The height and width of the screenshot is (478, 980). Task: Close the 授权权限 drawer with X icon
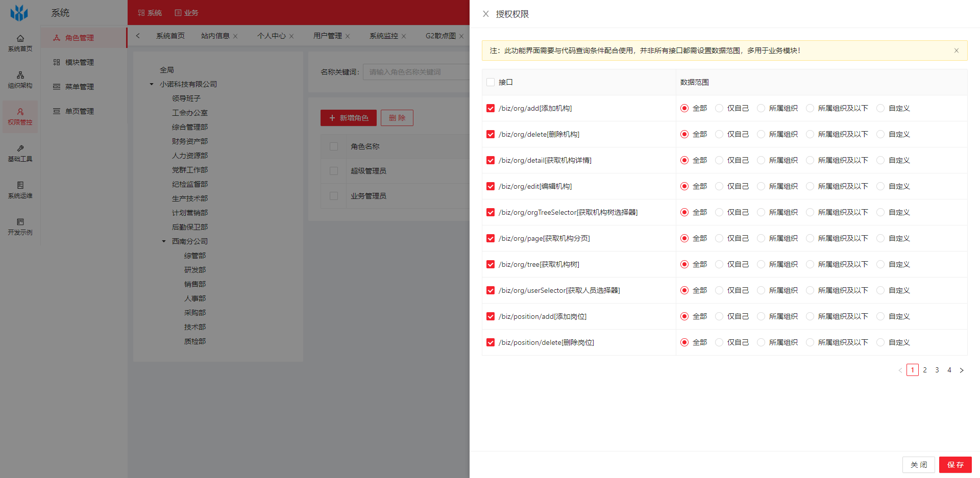[485, 14]
